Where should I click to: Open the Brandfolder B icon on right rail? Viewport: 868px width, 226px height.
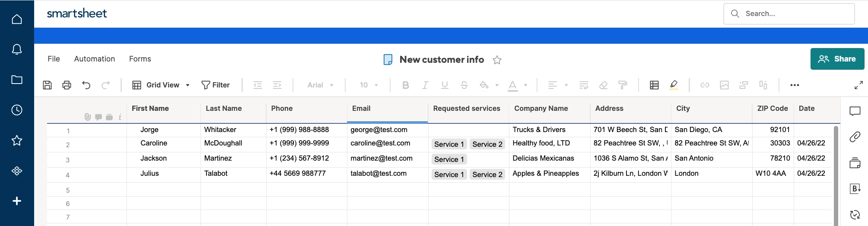coord(855,189)
